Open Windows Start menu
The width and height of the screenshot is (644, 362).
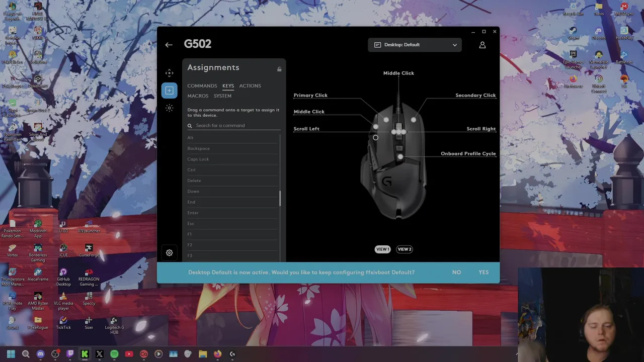point(11,354)
